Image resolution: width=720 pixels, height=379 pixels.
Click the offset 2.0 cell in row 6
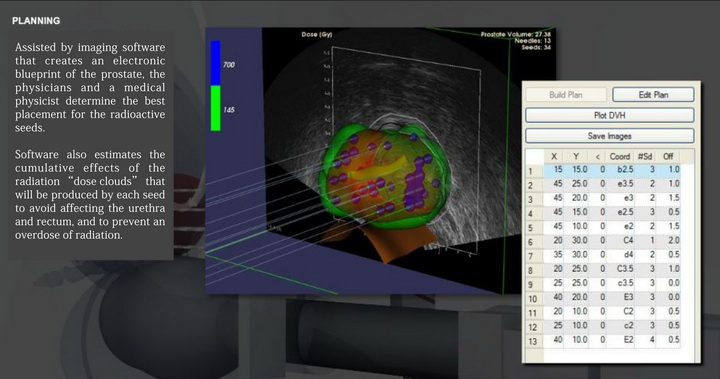pos(670,241)
